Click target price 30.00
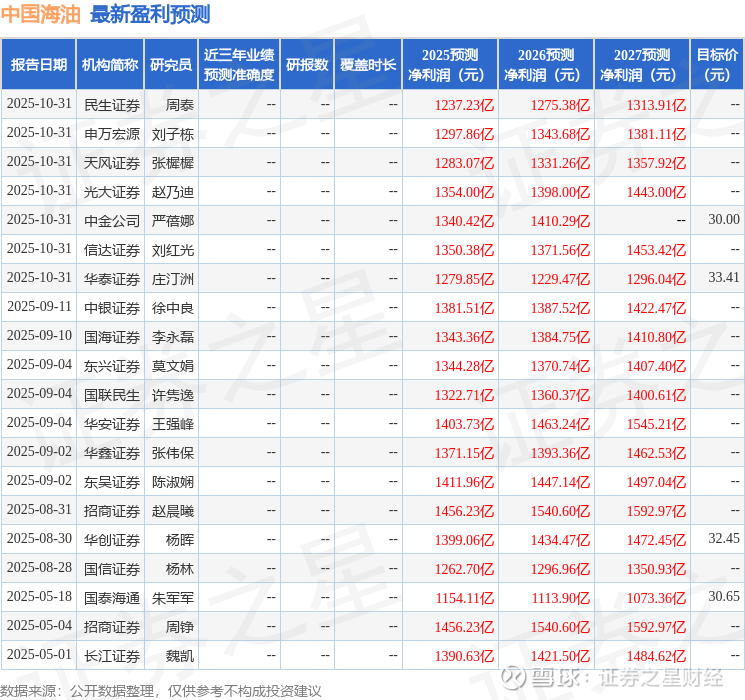The width and height of the screenshot is (745, 700). click(724, 219)
